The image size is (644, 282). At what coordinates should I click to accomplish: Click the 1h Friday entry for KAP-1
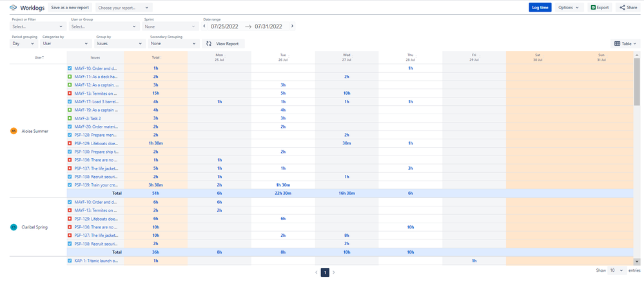(474, 261)
